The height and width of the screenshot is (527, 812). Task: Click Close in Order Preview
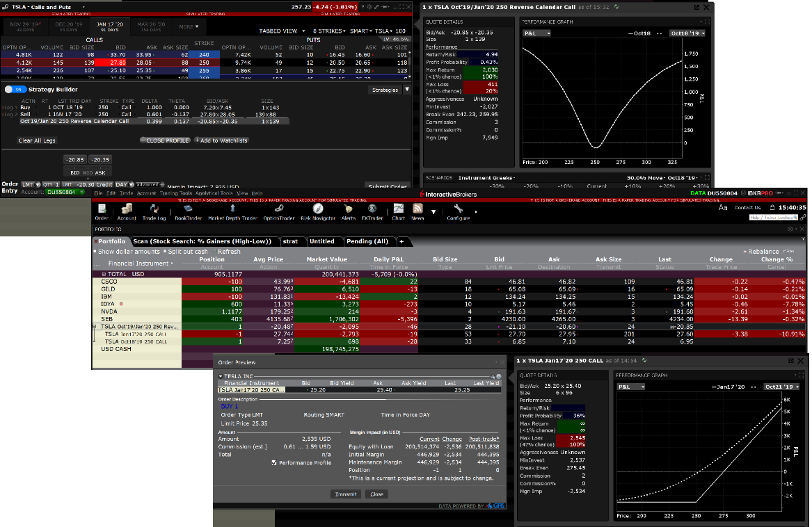pyautogui.click(x=377, y=494)
